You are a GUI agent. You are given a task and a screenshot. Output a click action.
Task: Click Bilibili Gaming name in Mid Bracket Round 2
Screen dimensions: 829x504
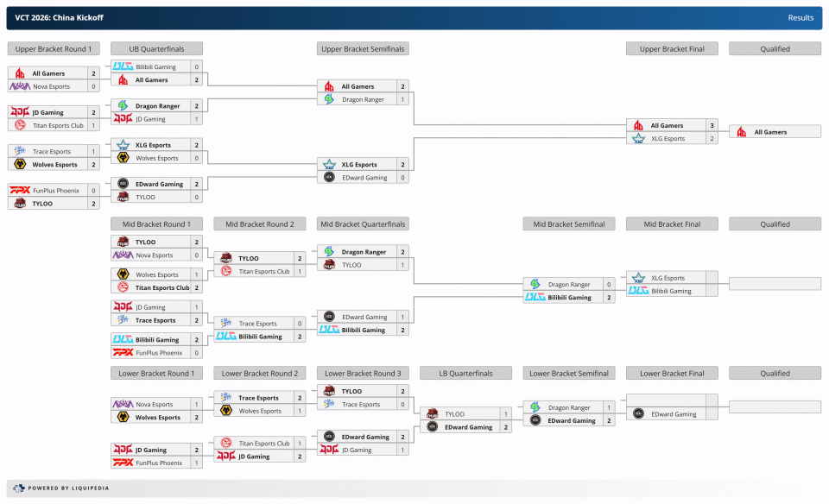pyautogui.click(x=260, y=337)
